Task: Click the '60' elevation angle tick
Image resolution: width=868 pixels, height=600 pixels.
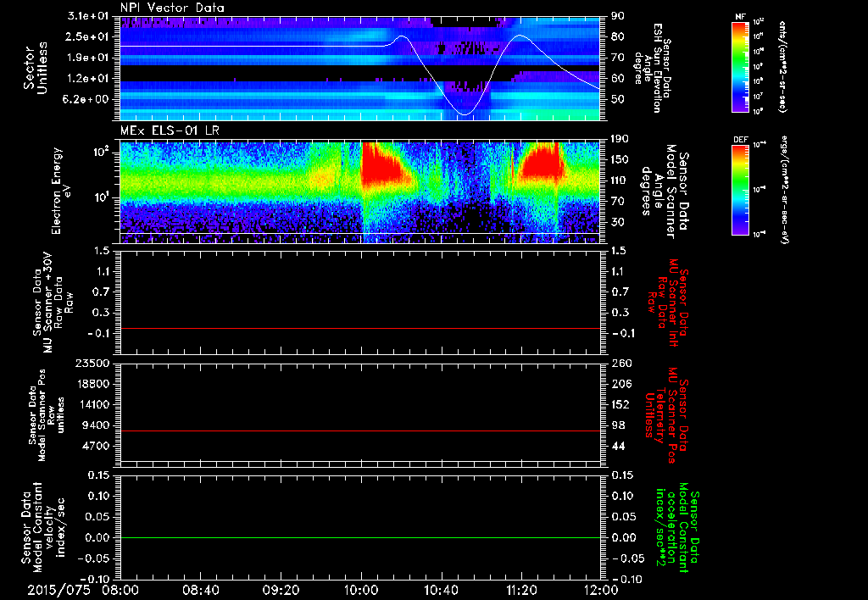Action: 617,79
